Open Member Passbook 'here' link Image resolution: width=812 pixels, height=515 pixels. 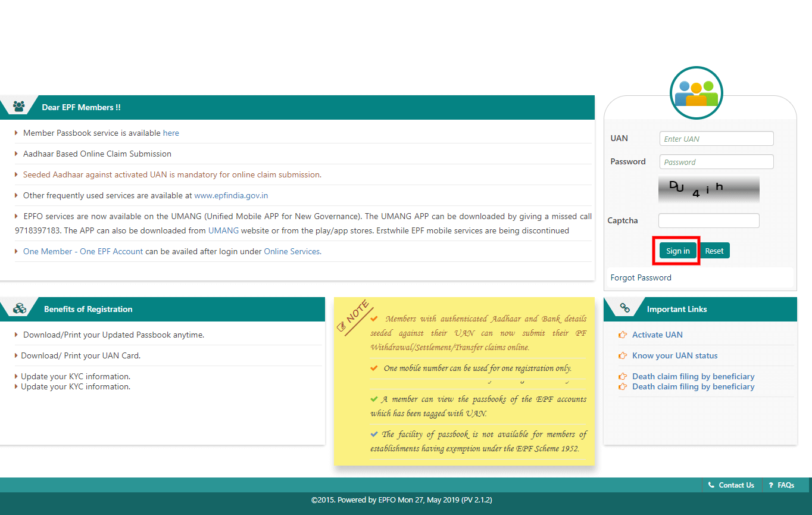point(171,133)
